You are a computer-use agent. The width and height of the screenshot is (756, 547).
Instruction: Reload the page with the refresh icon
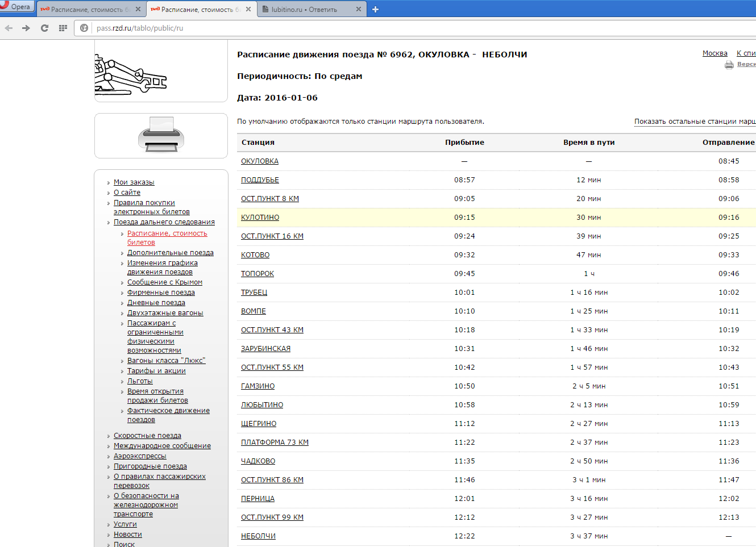pyautogui.click(x=44, y=28)
